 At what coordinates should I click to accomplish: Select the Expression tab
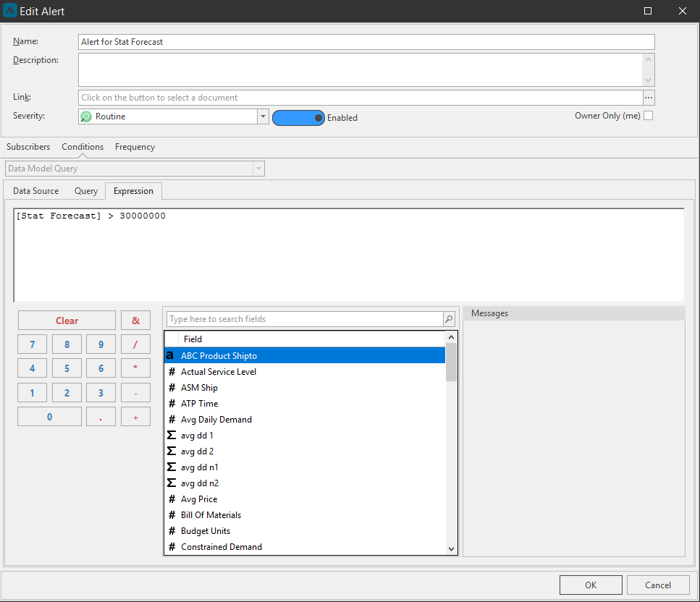pyautogui.click(x=133, y=191)
